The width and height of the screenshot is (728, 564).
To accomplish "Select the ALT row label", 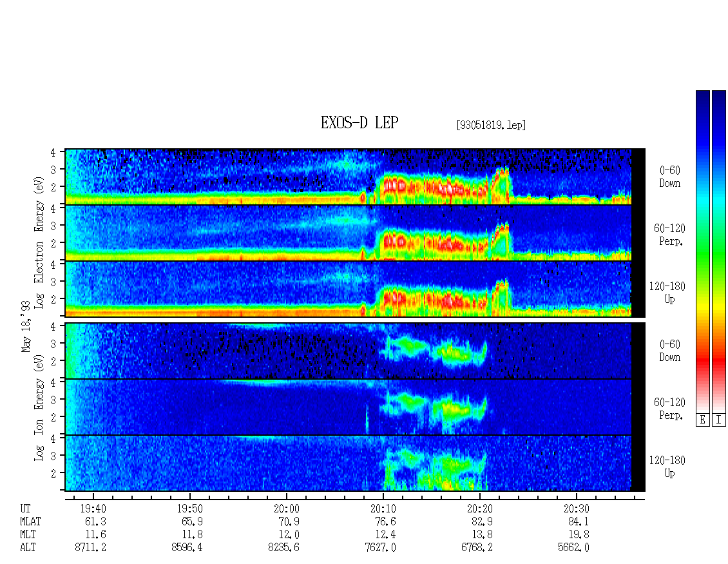I will coord(28,548).
